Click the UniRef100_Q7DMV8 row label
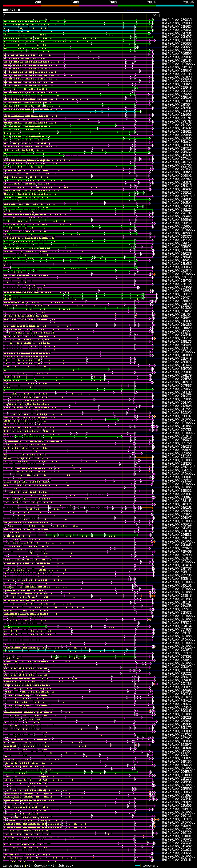Viewport: 197px width, 868px height. point(177,172)
